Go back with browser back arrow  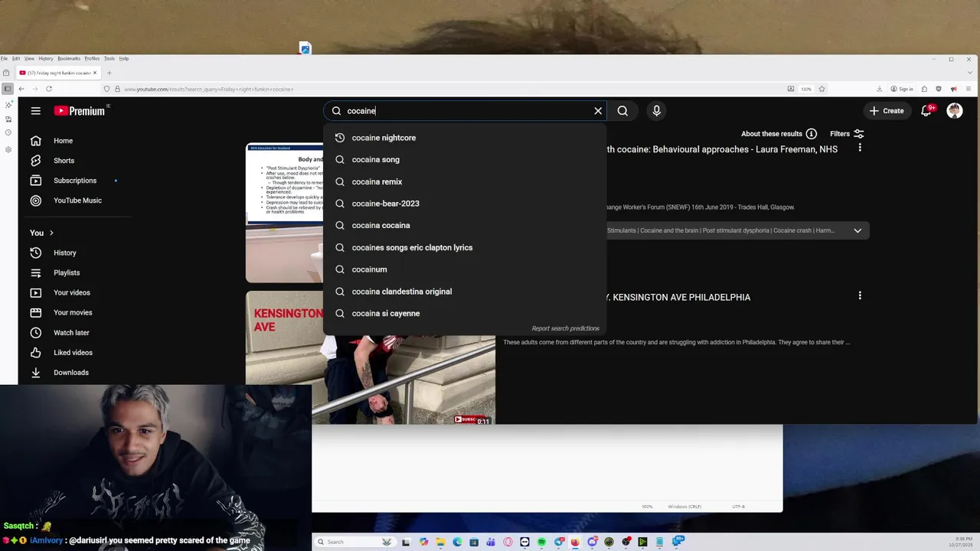pyautogui.click(x=21, y=89)
